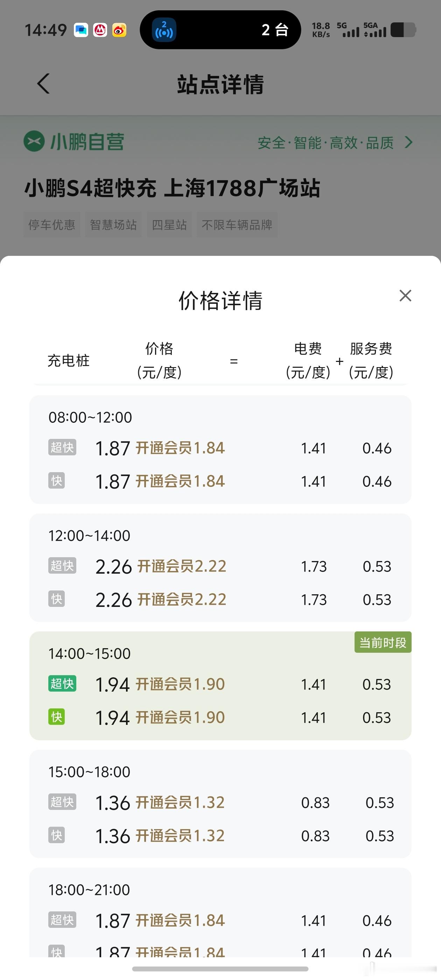Tap the 服务费 (元/度) column header
Viewport: 441px width, 980px height.
point(371,360)
